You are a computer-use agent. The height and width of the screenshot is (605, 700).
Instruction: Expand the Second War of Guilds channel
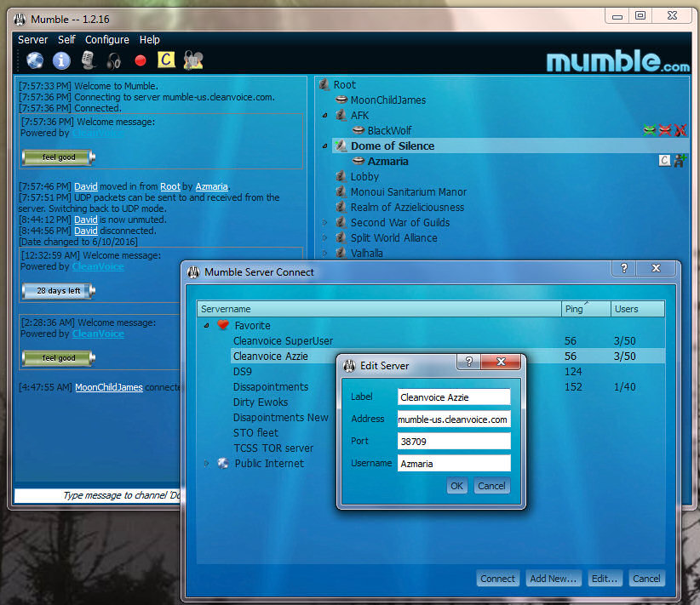(324, 223)
